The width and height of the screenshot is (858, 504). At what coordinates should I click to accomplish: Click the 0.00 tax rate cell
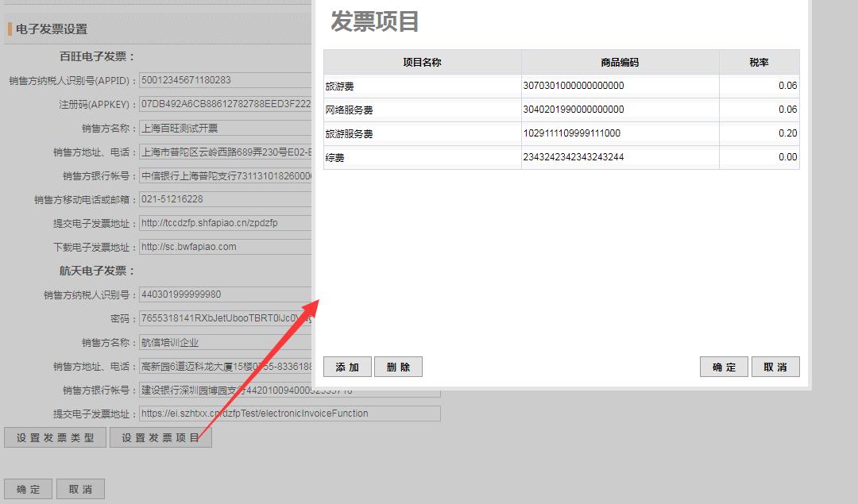tap(759, 157)
